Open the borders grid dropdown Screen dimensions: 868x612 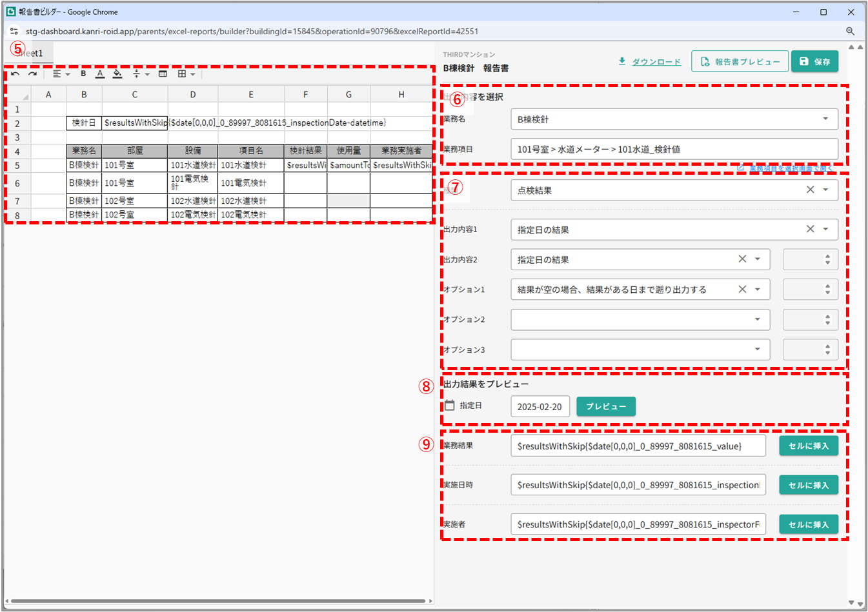tap(187, 74)
